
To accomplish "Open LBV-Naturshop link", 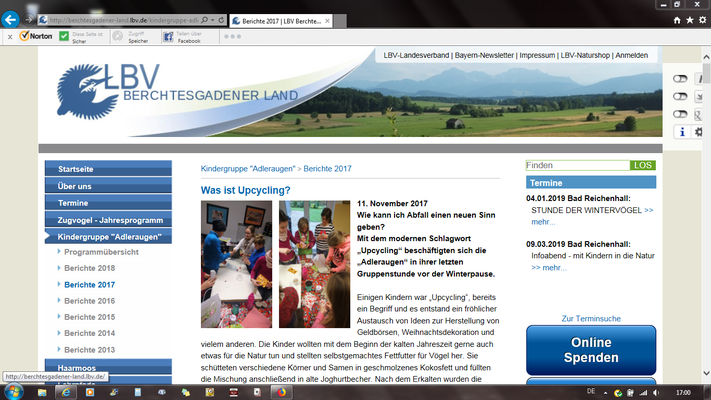I will coord(585,55).
